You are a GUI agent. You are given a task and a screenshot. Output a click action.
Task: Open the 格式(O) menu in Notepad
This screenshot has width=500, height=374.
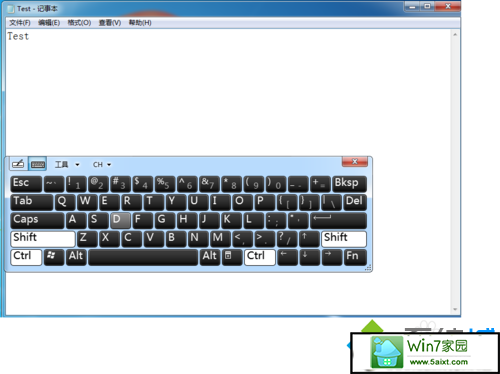pyautogui.click(x=79, y=23)
